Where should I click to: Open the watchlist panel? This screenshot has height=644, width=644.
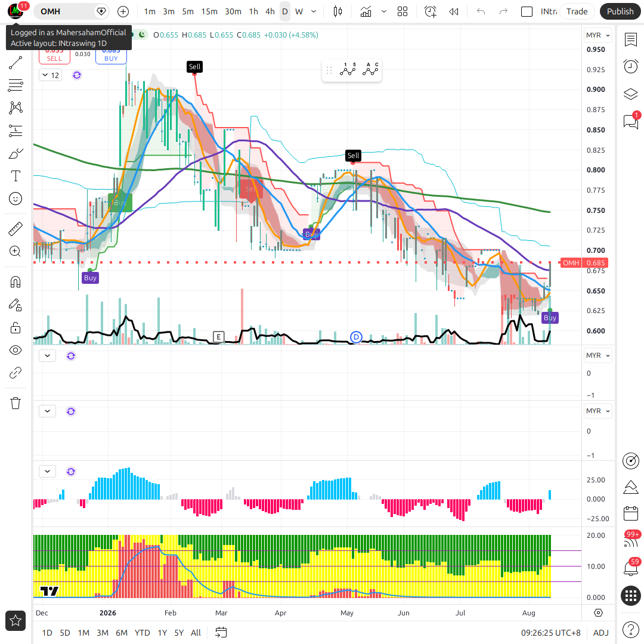click(x=631, y=40)
